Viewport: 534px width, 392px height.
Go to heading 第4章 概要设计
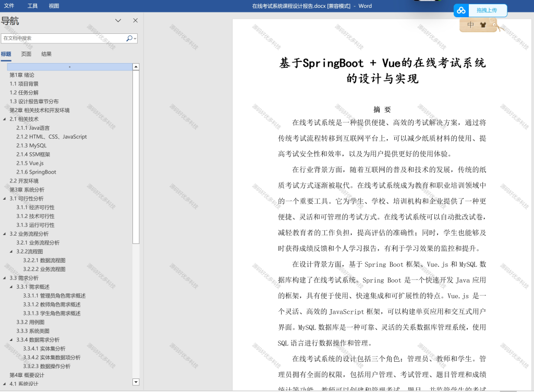pos(27,376)
